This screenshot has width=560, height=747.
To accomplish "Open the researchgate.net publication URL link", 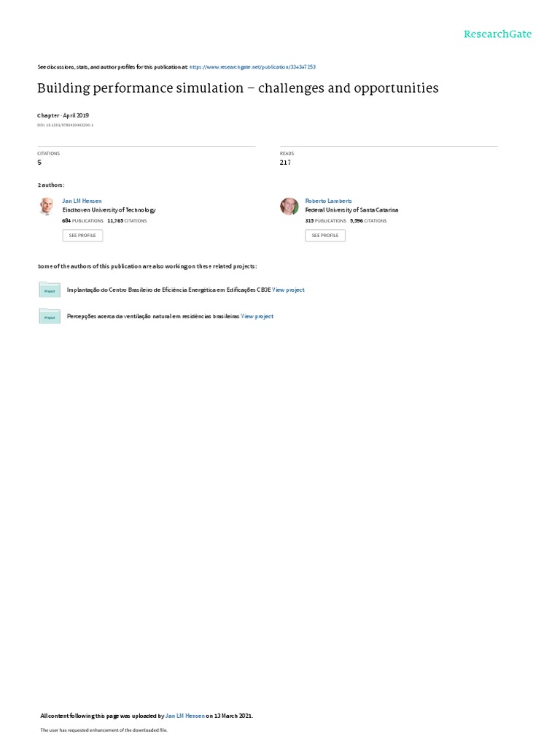I will [x=252, y=67].
